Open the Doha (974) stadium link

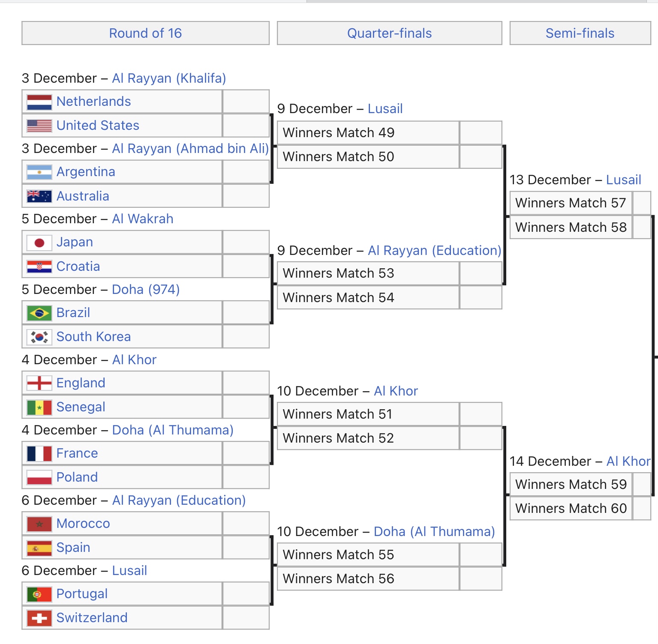[x=146, y=289]
